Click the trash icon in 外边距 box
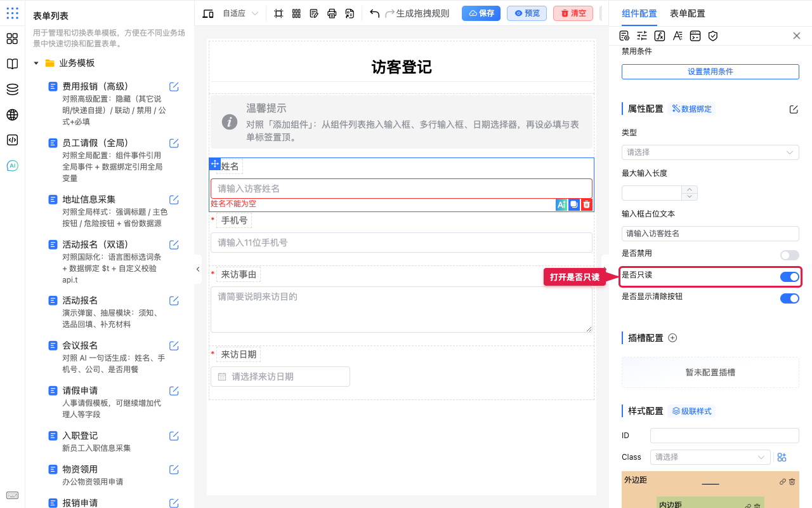 click(x=792, y=482)
